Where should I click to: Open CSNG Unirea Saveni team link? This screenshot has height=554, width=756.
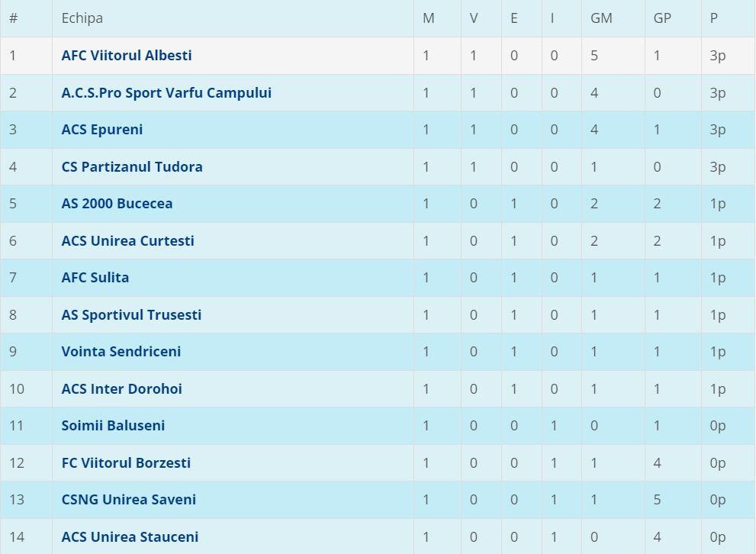coord(128,500)
